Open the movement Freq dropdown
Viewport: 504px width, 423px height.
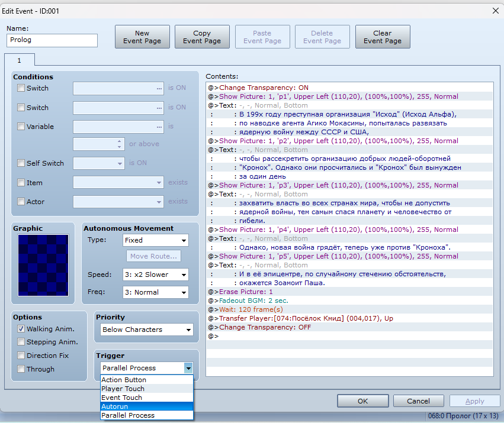click(x=156, y=292)
